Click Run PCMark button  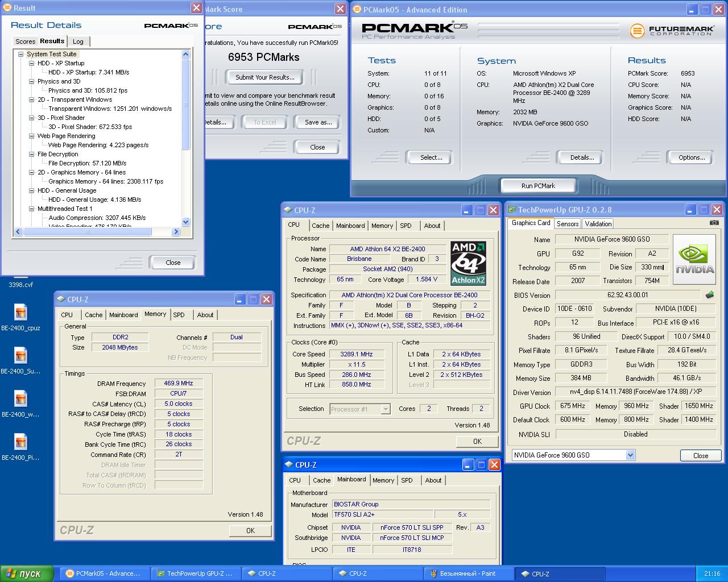coord(538,186)
